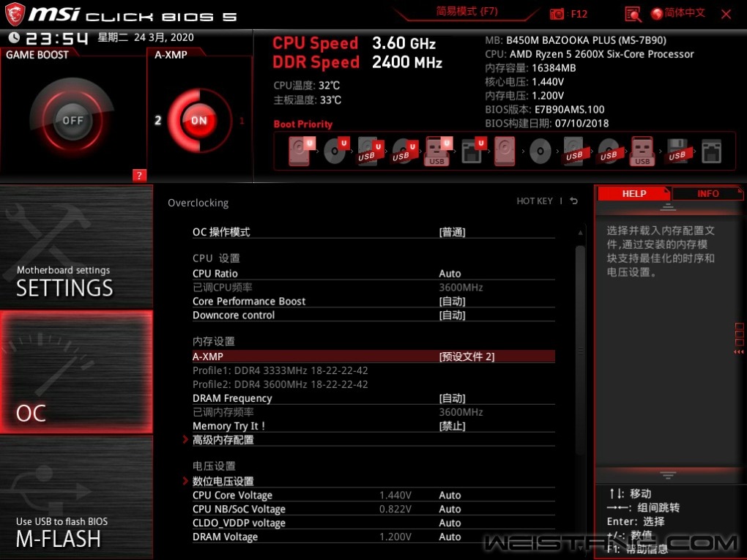Select the UEFI CD/DVD boot device icon
747x560 pixels.
(x=336, y=151)
